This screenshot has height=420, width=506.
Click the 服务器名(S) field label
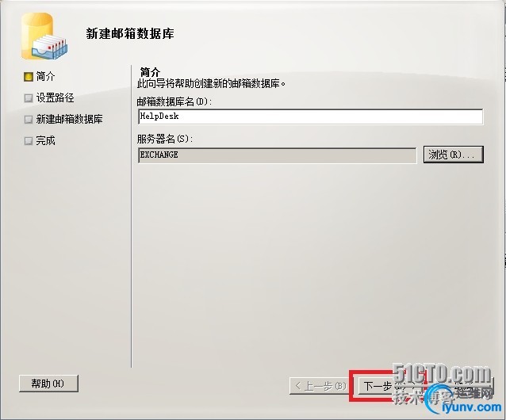165,139
